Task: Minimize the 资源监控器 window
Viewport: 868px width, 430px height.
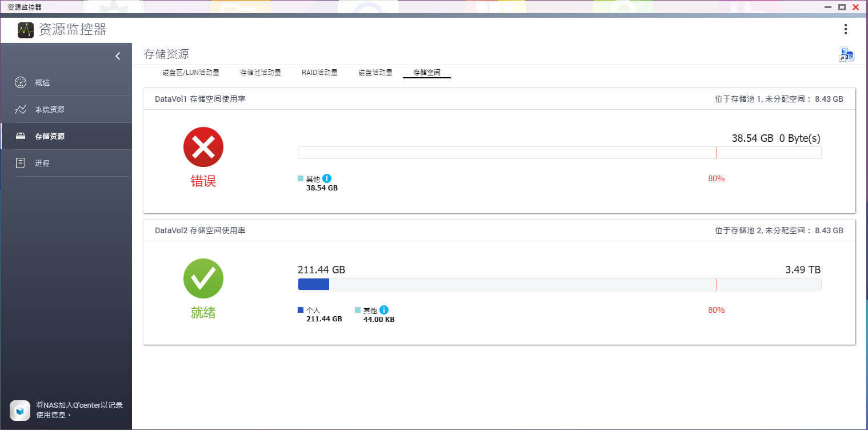Action: tap(828, 7)
